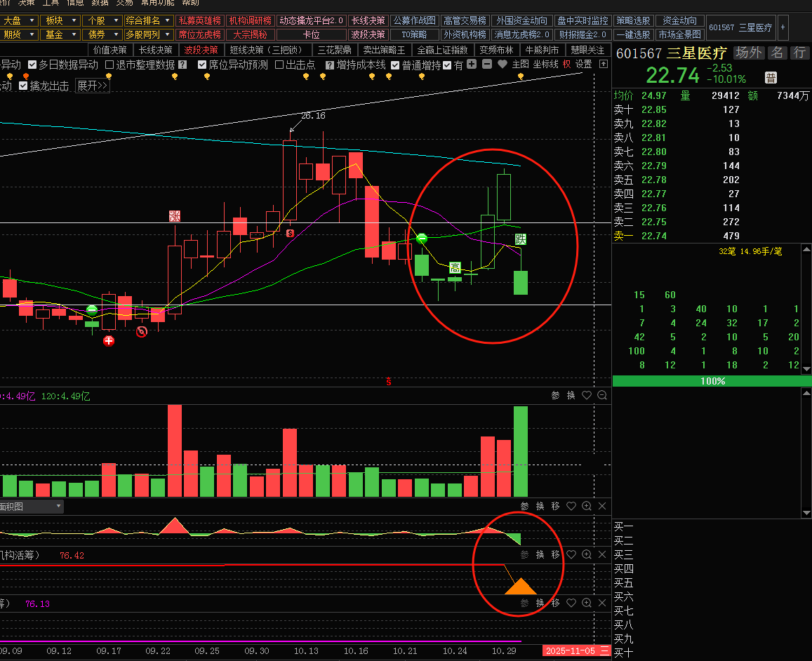Open 席位龙虎榜
812x661 pixels.
click(x=199, y=34)
